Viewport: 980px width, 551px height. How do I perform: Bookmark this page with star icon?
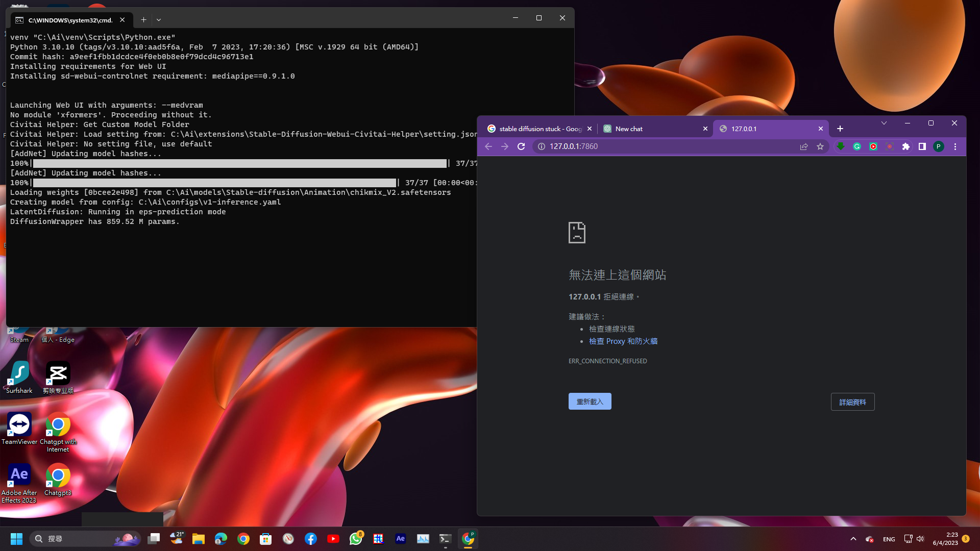[x=820, y=146]
